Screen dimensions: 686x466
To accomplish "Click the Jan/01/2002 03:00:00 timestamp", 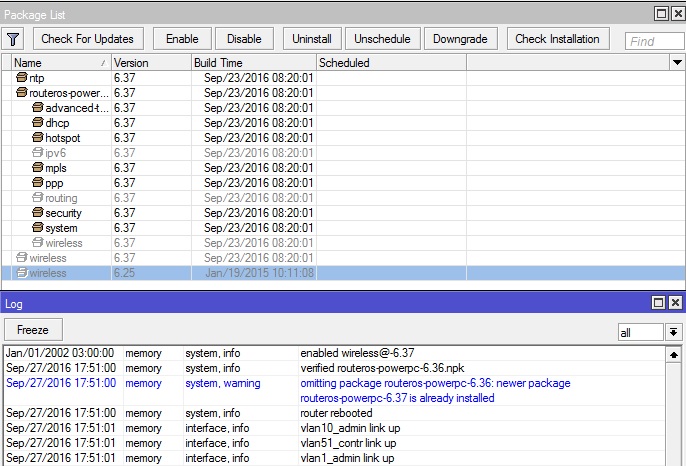I will [60, 353].
